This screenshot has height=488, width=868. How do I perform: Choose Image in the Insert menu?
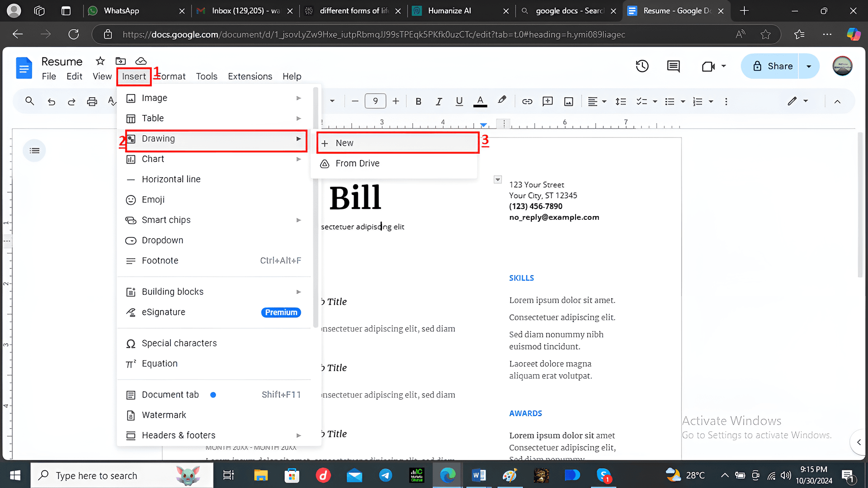[x=214, y=98]
